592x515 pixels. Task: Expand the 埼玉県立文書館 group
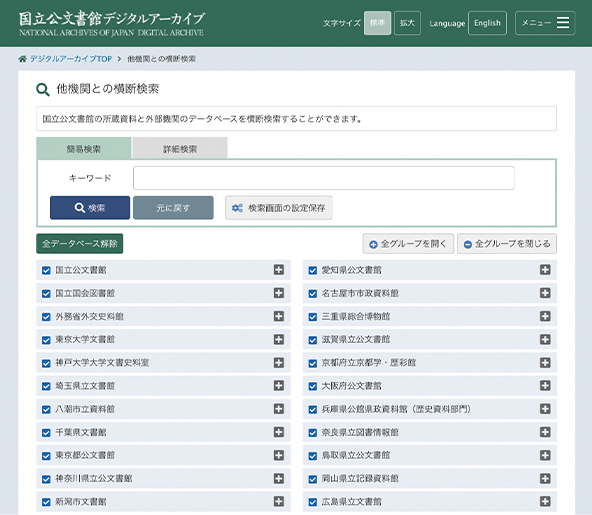click(x=279, y=385)
